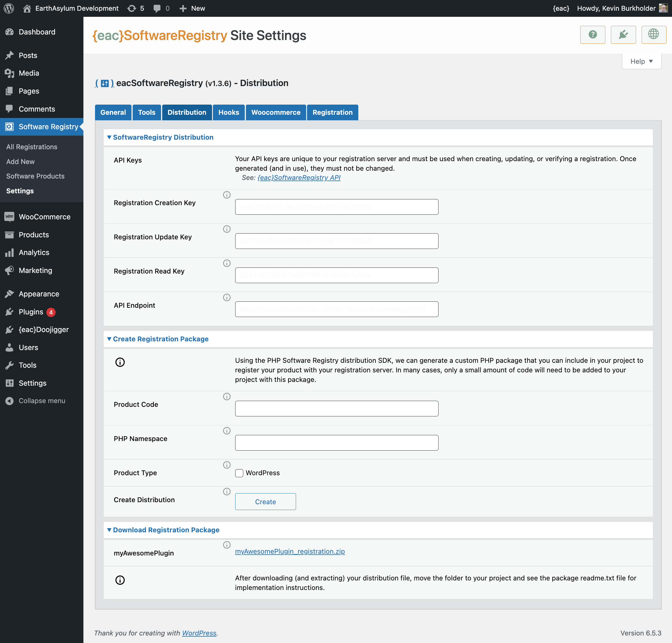Download myAwesomePlugin_registration.zip
The image size is (672, 643).
[290, 551]
